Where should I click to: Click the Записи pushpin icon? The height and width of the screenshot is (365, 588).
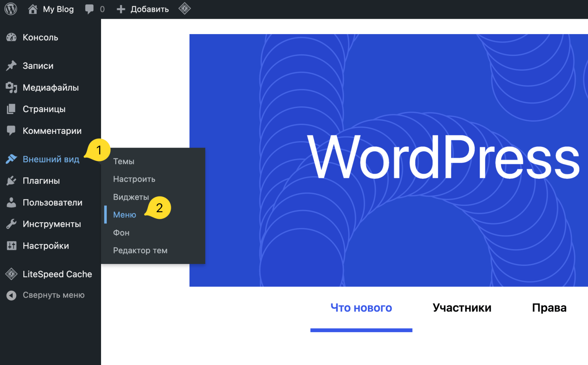click(11, 65)
